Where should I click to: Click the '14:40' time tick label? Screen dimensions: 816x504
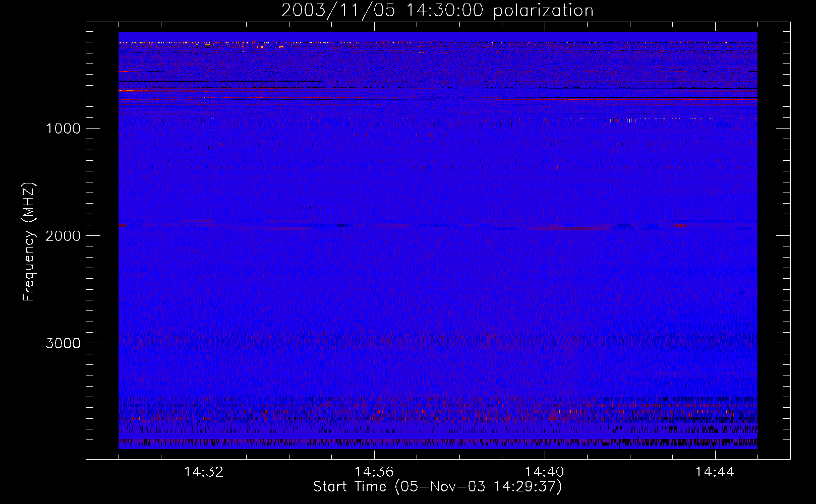[545, 472]
